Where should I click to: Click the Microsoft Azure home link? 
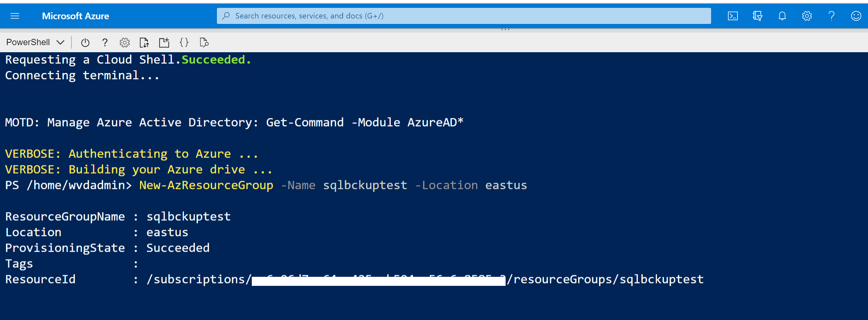75,16
